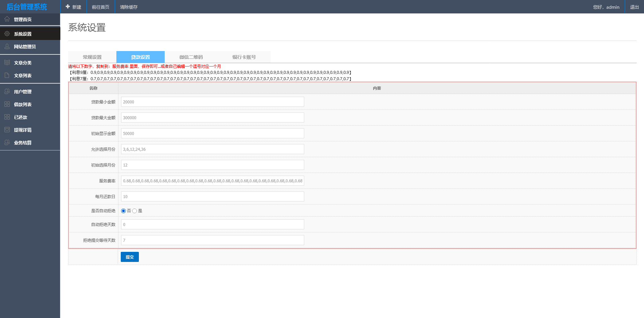Click the 您好，admin greeting text
This screenshot has height=318, width=644.
pyautogui.click(x=606, y=7)
